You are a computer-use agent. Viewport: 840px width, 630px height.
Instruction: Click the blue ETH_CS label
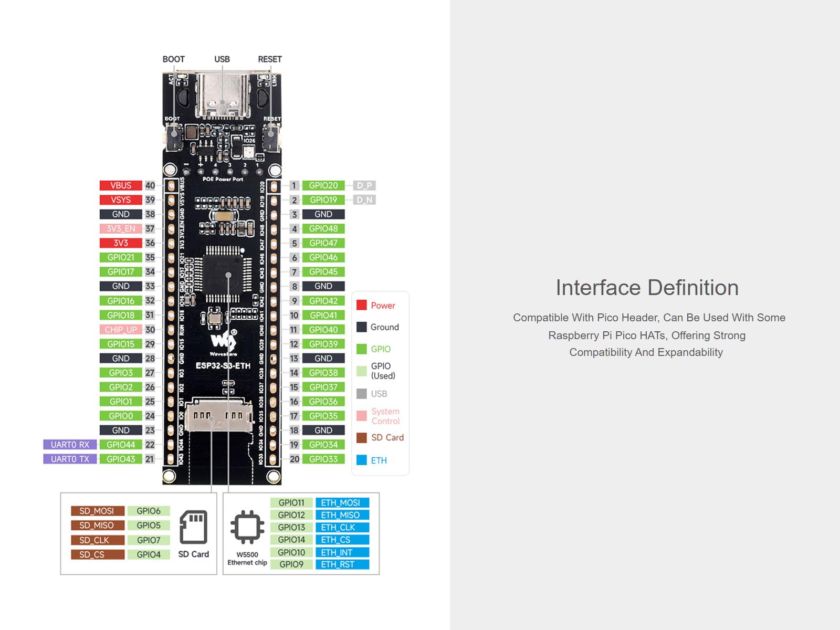(342, 540)
